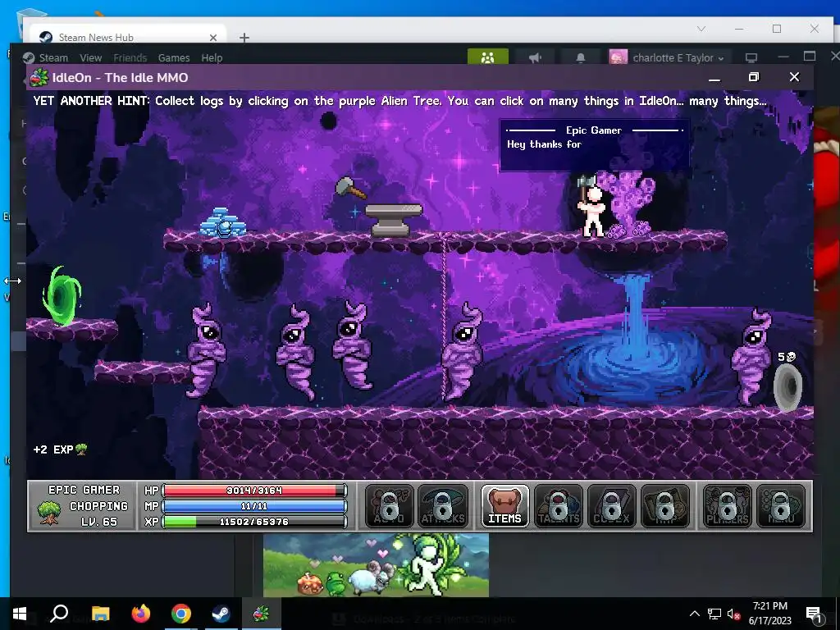The image size is (840, 630).
Task: Open the Windows notification center
Action: [x=815, y=614]
